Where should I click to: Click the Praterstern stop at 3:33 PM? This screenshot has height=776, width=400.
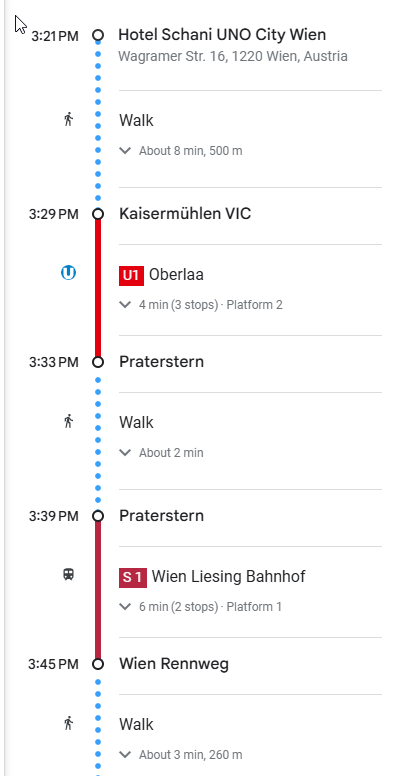coord(161,361)
